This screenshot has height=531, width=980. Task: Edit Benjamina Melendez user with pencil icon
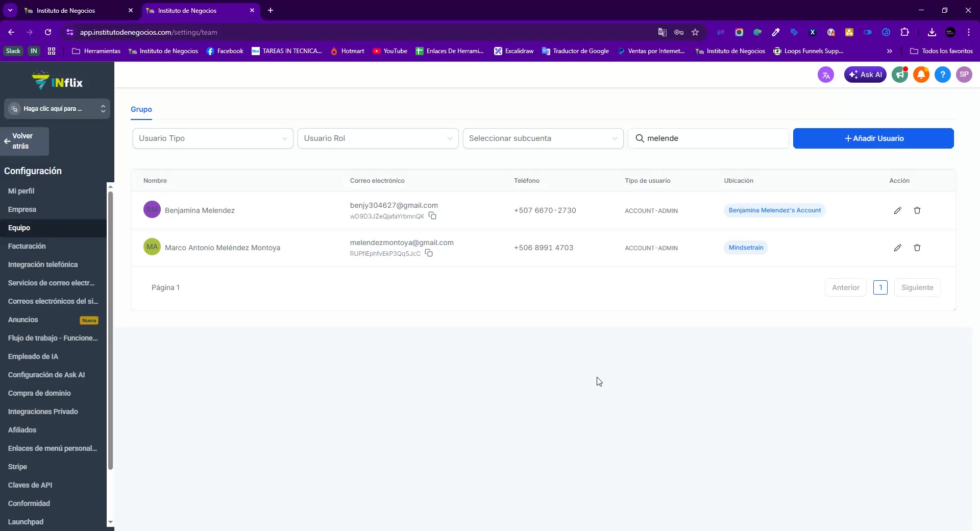point(898,210)
